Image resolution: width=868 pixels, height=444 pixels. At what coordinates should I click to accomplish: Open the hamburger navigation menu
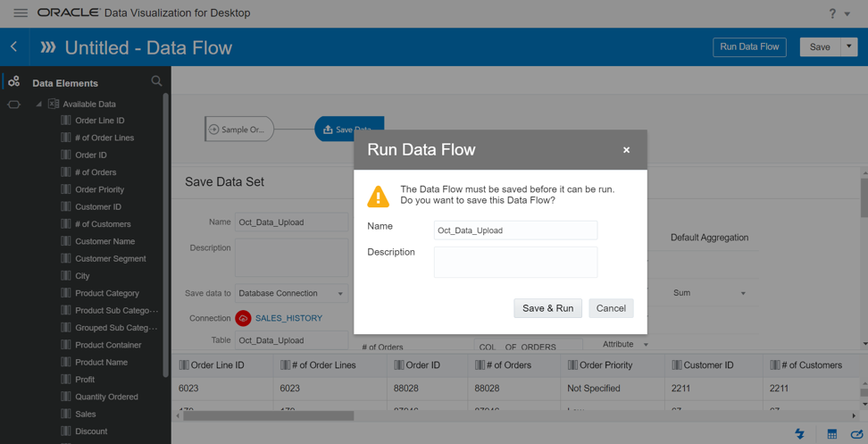(21, 13)
